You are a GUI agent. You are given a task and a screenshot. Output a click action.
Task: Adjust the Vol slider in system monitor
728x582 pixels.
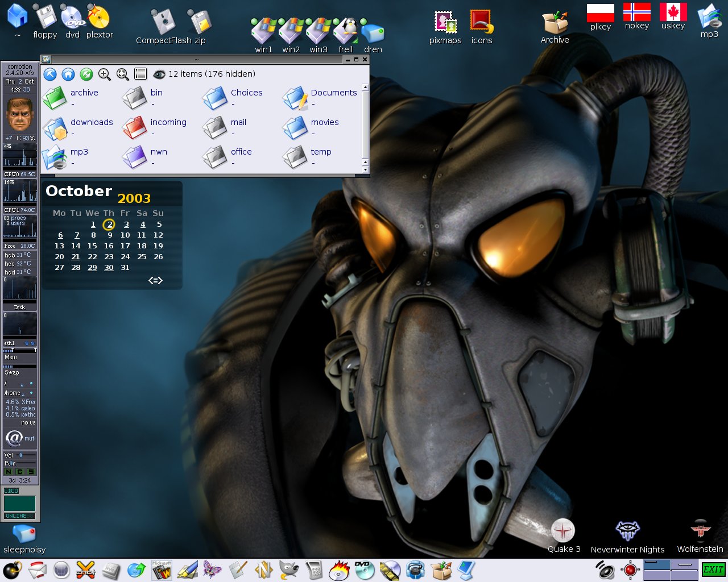click(x=20, y=455)
